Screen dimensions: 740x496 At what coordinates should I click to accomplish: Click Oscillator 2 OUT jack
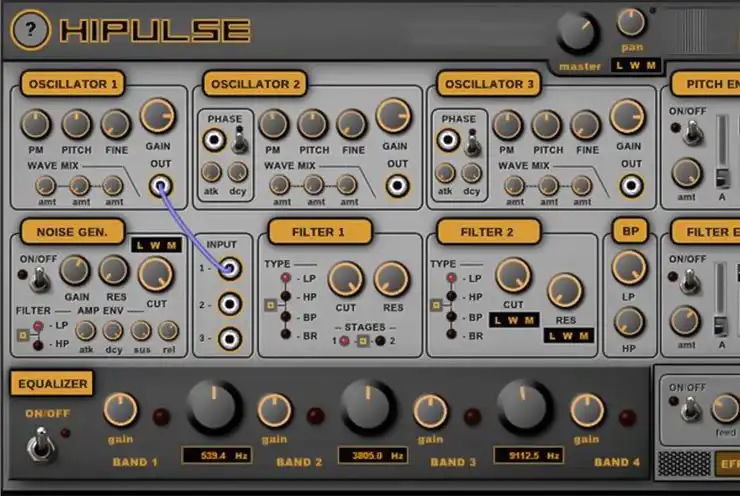click(397, 186)
